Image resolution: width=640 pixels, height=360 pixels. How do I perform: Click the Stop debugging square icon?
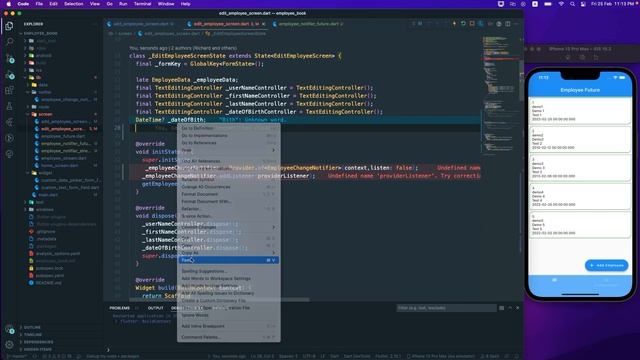(x=472, y=24)
